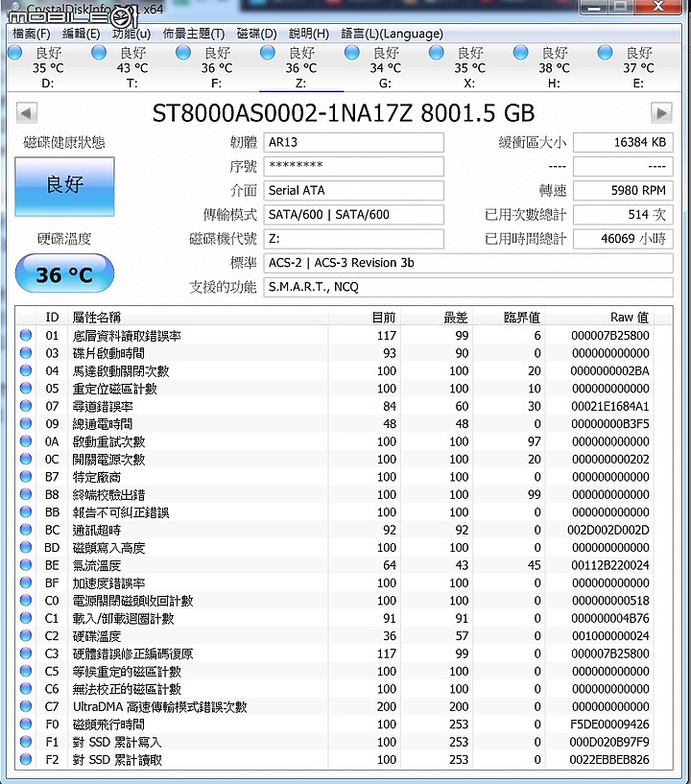Click status orb of attribute C2 row
Viewport: 691px width, 784px height.
pyautogui.click(x=26, y=635)
